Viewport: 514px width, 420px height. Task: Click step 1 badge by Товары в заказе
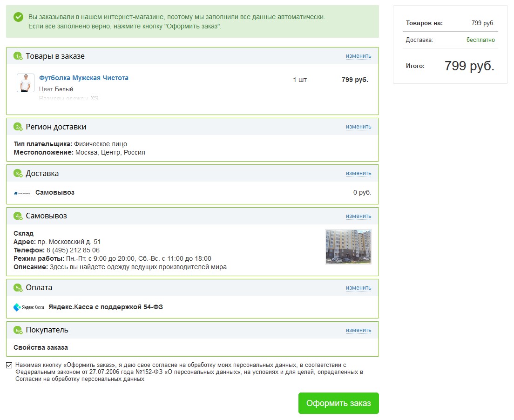coord(18,56)
